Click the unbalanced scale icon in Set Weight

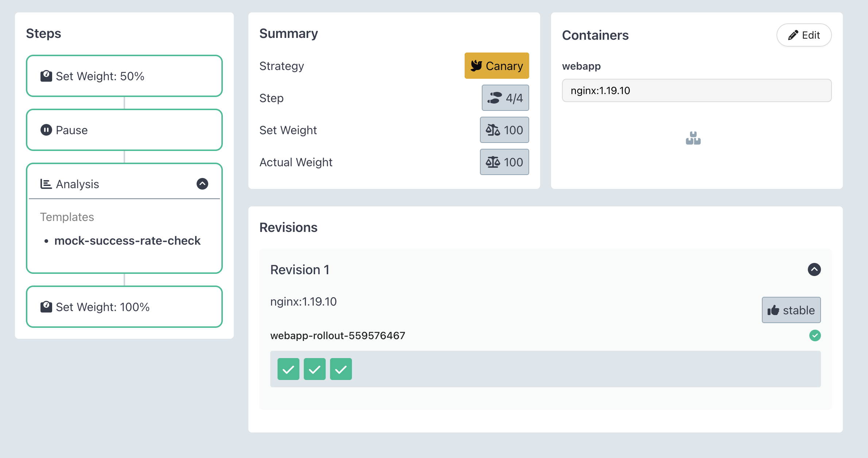493,130
